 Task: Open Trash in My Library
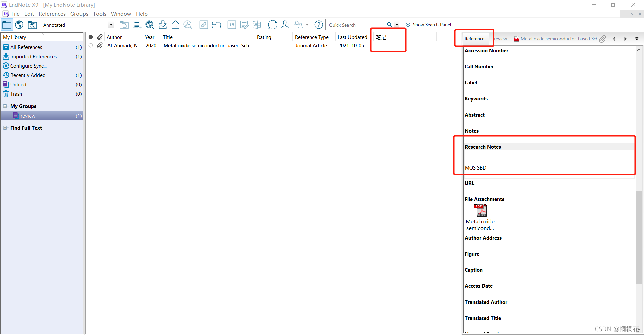pos(16,94)
